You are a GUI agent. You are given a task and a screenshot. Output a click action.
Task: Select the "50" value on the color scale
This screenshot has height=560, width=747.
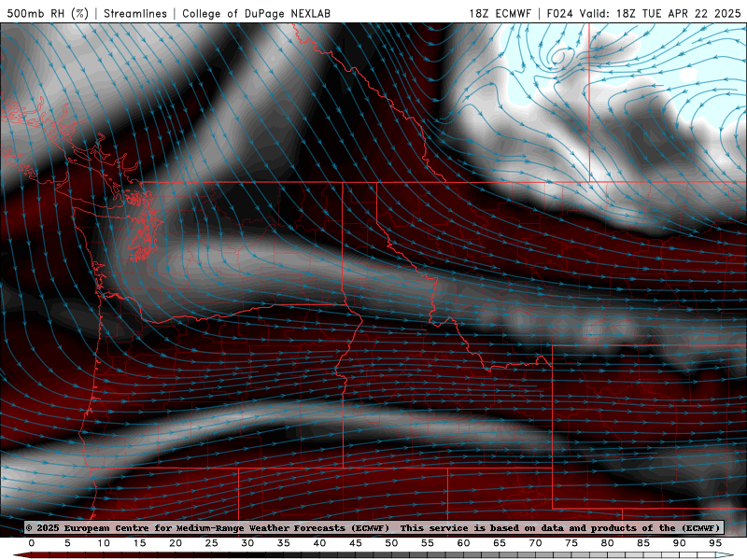tap(391, 543)
